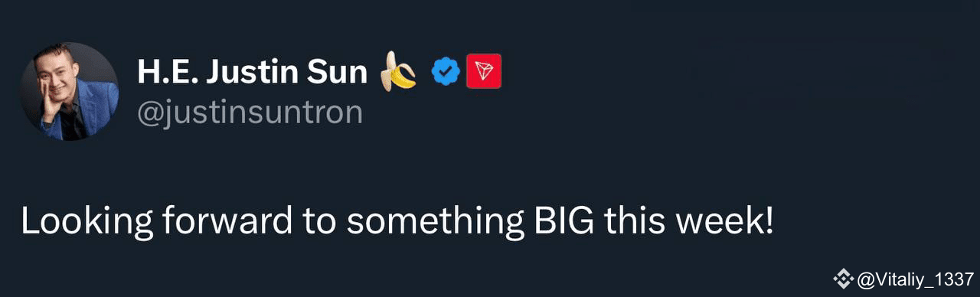Click the banana emoji beside the name

pyautogui.click(x=399, y=71)
